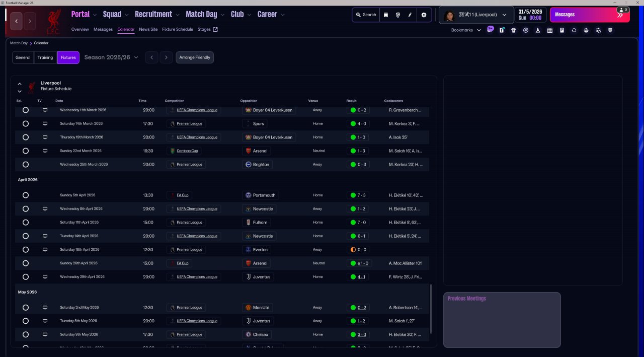Click the Liverpool club crest logo
This screenshot has width=644, height=357.
pos(53,22)
